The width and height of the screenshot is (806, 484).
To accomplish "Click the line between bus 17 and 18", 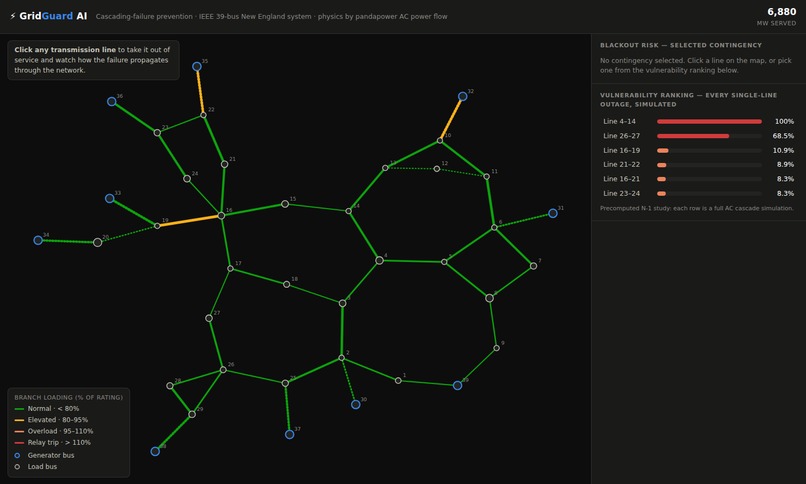I will click(x=259, y=276).
